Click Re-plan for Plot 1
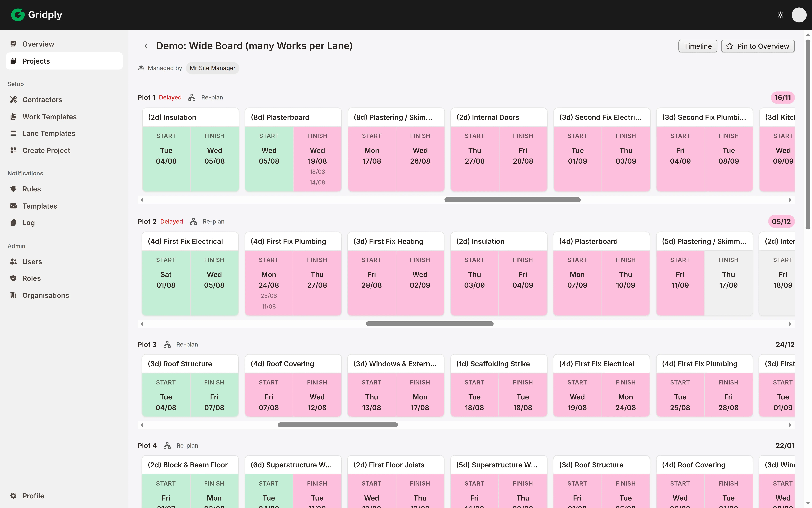812x508 pixels. click(x=212, y=97)
